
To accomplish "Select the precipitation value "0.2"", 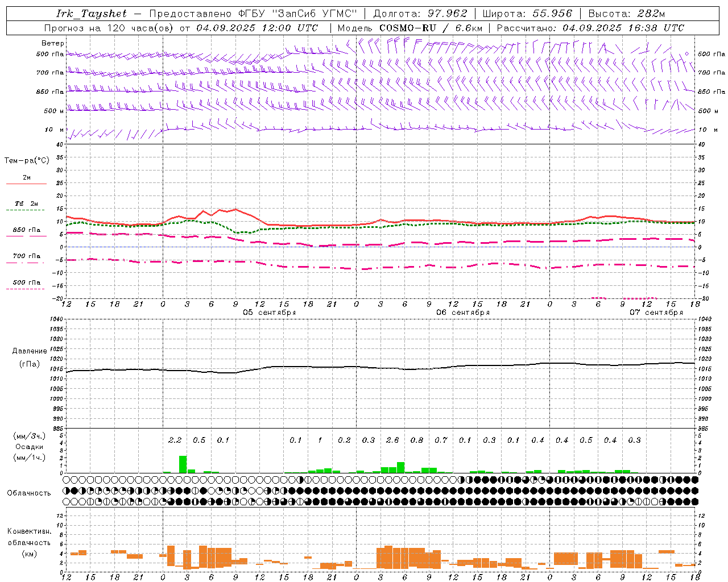I will (344, 440).
